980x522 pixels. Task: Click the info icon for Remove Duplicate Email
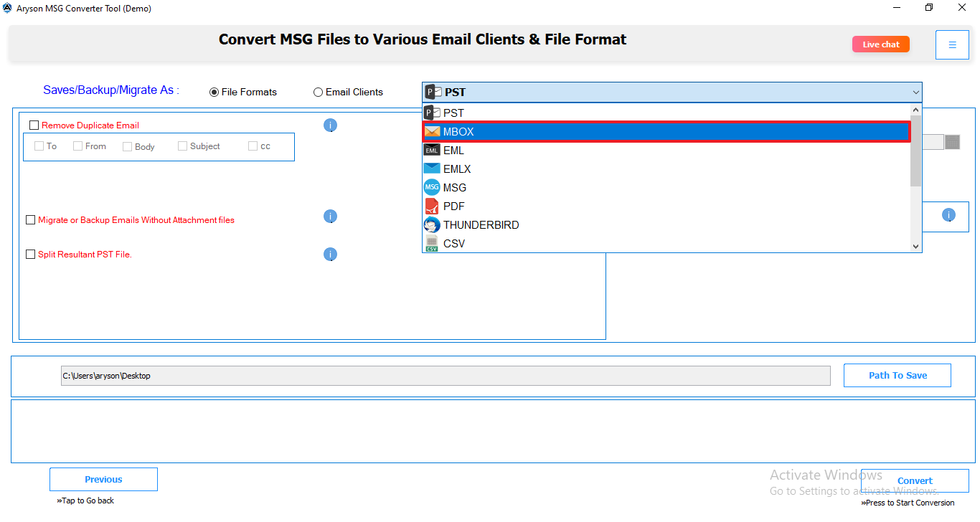tap(330, 125)
